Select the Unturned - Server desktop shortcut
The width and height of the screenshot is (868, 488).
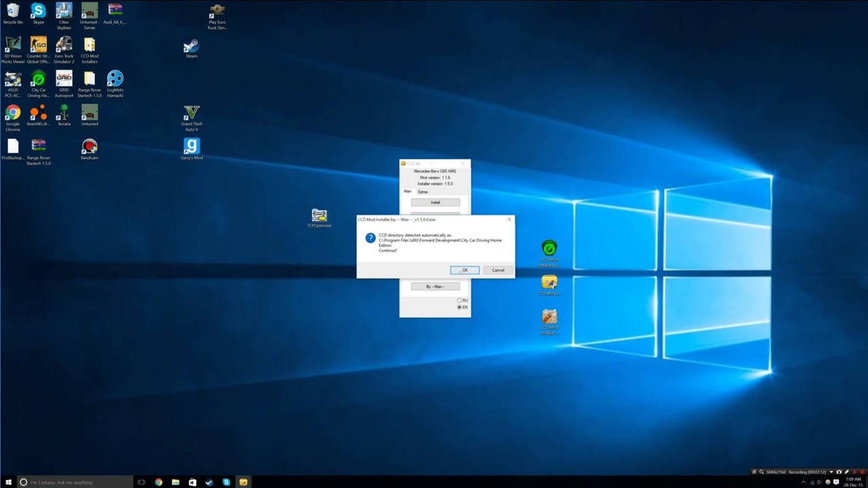[90, 16]
